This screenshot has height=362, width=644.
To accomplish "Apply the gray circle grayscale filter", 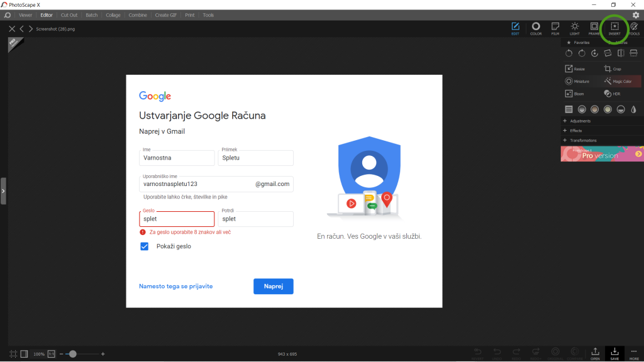I will pyautogui.click(x=582, y=109).
